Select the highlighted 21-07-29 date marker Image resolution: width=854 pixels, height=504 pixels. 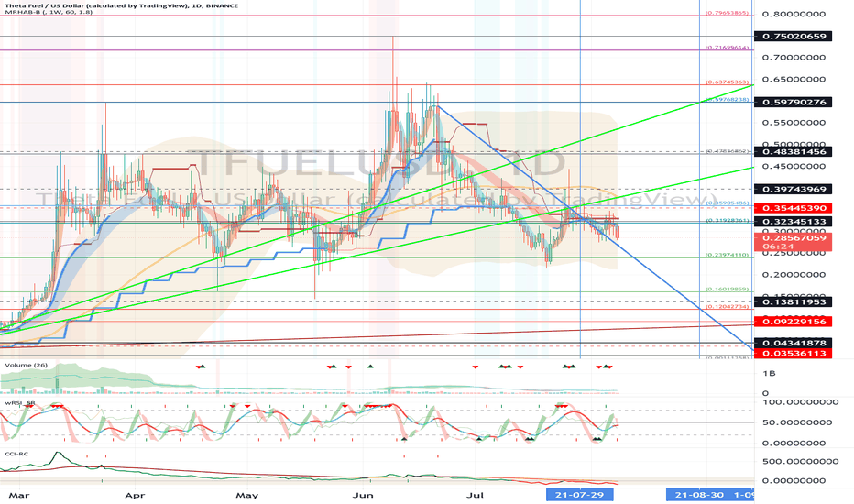pos(579,495)
